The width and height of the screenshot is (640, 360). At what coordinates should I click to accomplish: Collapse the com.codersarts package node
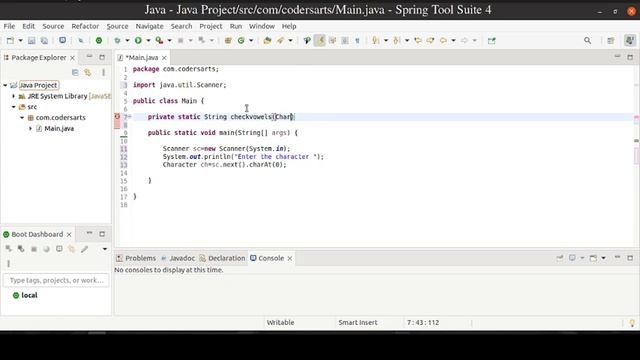22,118
